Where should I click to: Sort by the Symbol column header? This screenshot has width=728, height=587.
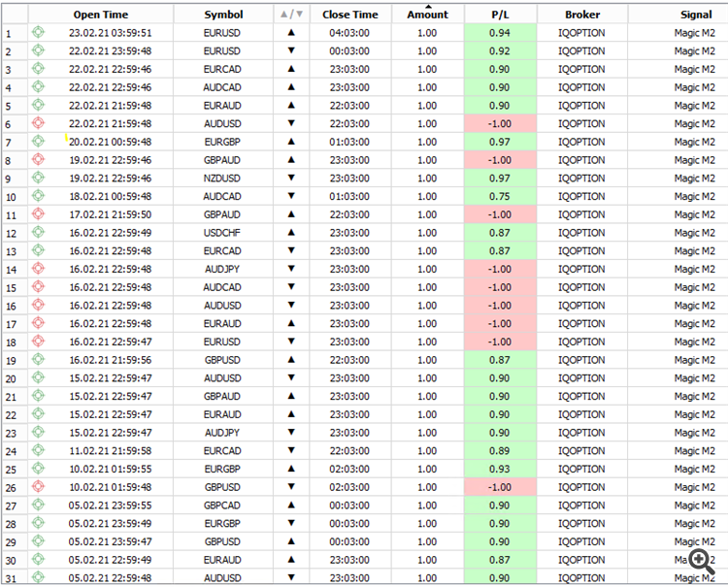click(x=223, y=15)
